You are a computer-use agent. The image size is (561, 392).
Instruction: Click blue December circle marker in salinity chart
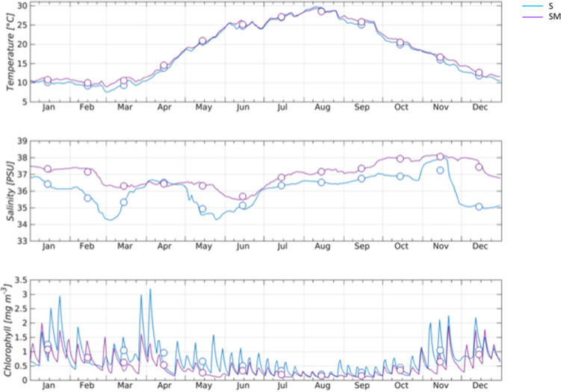479,207
